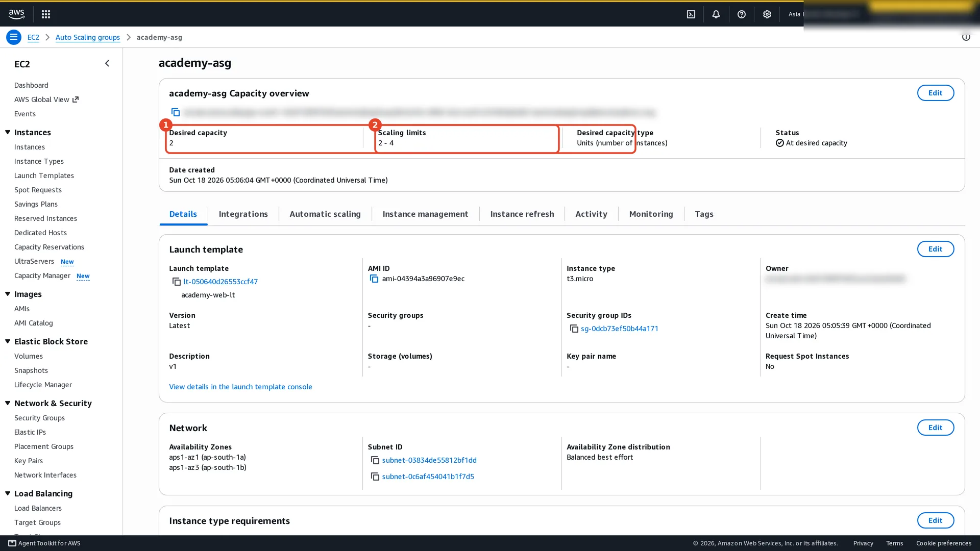Click the external link icon beside AWS Global View
This screenshot has width=980, height=551.
[x=76, y=99]
